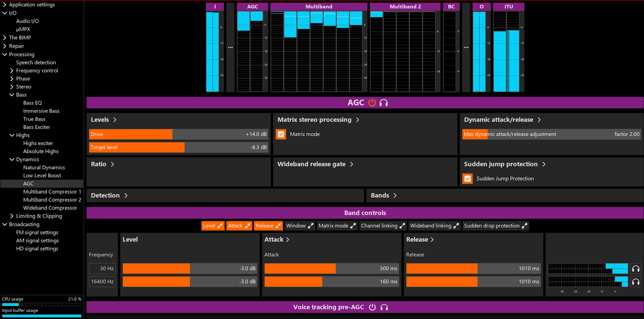Toggle Channel linking band control button

[x=382, y=226]
